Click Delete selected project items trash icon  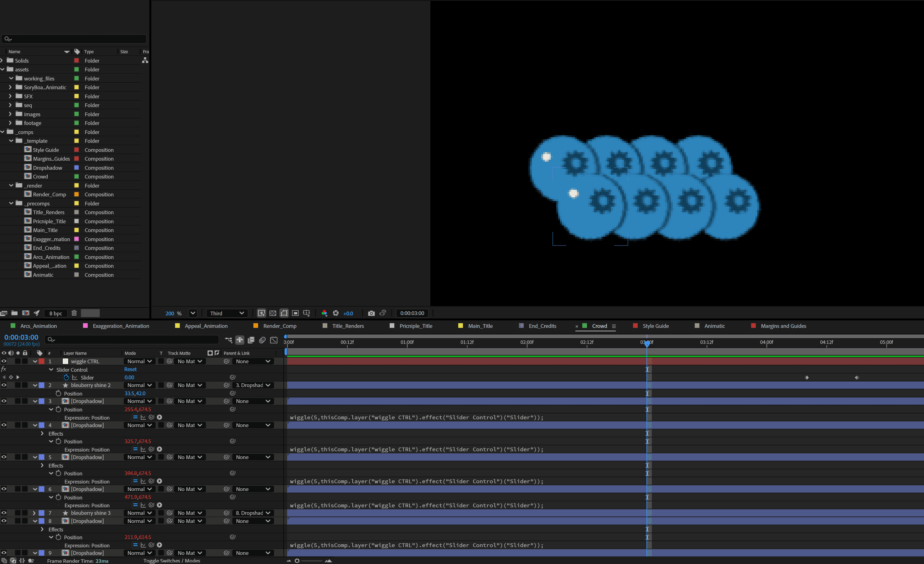pyautogui.click(x=74, y=313)
